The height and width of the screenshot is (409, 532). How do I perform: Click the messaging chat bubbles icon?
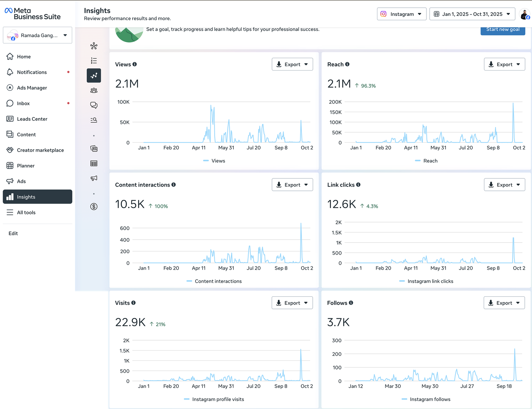94,105
